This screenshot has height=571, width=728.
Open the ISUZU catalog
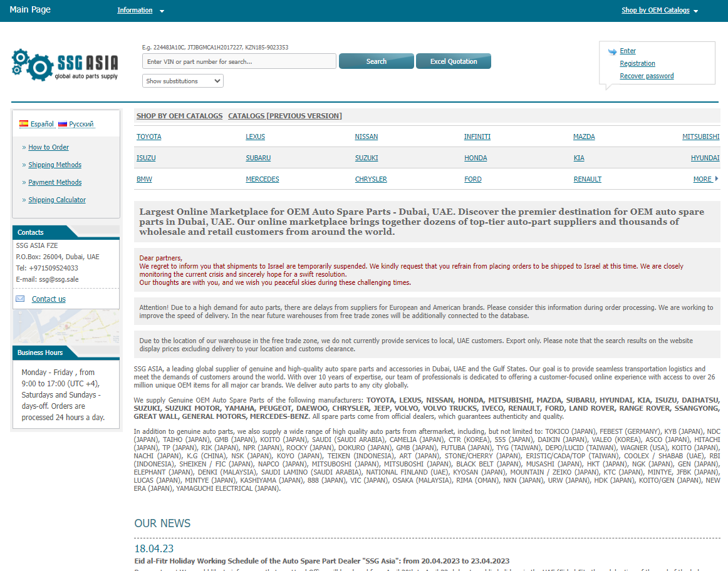click(x=146, y=158)
